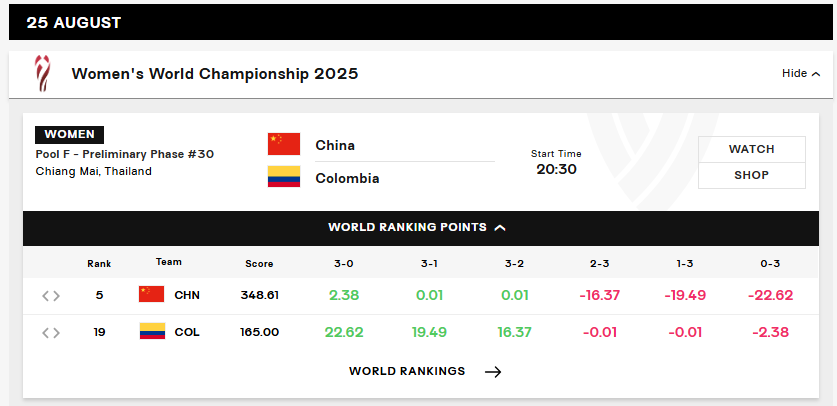837x406 pixels.
Task: Click the Score column header
Action: [259, 263]
